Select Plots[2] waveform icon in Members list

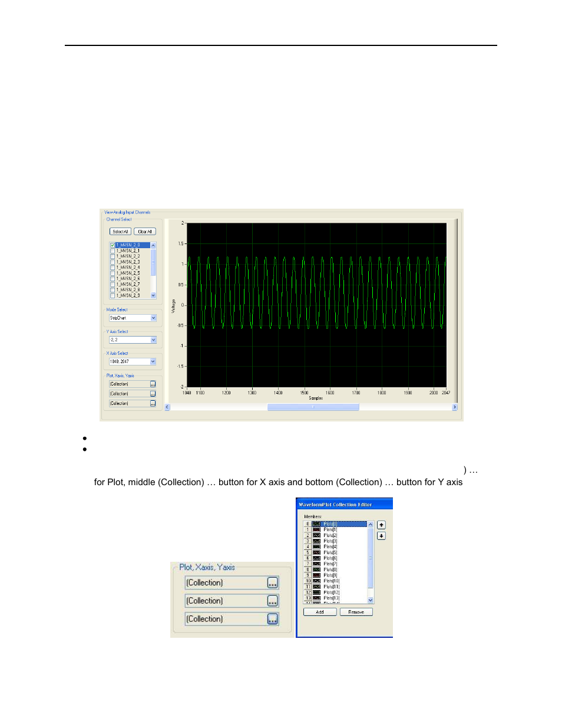pyautogui.click(x=316, y=535)
